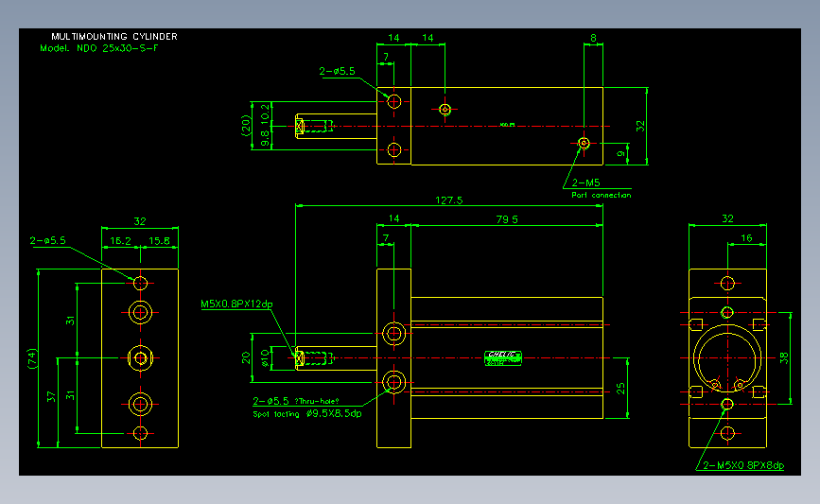Click the 15.8 dimension value

[159, 240]
